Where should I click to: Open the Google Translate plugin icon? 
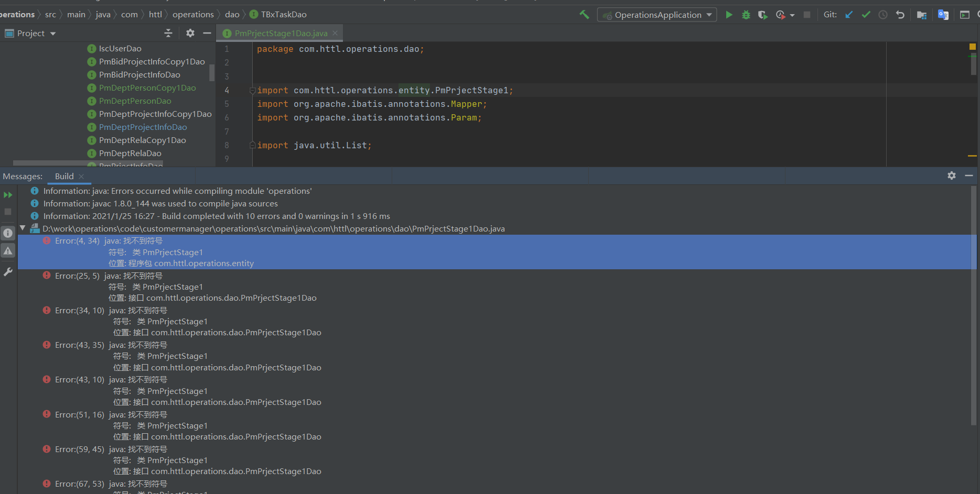[x=943, y=15]
